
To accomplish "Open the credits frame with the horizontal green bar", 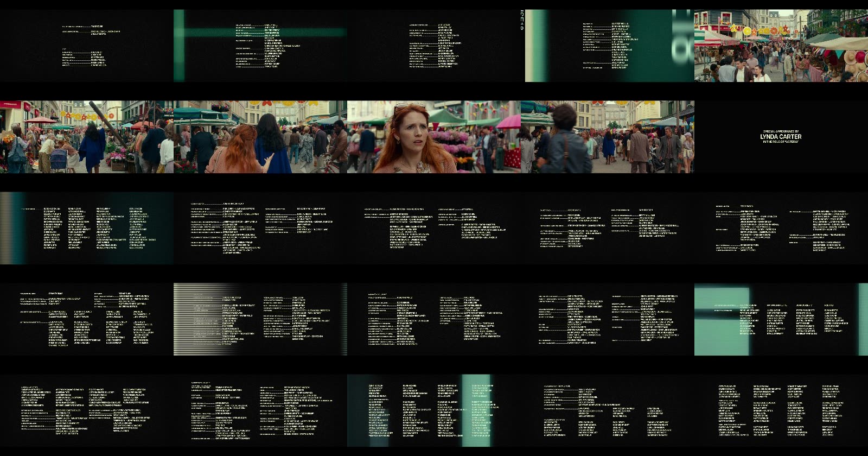I will pyautogui.click(x=260, y=46).
